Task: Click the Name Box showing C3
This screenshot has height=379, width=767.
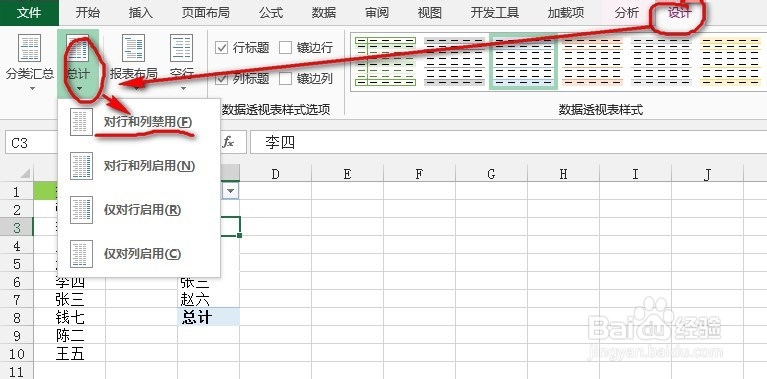Action: 30,143
